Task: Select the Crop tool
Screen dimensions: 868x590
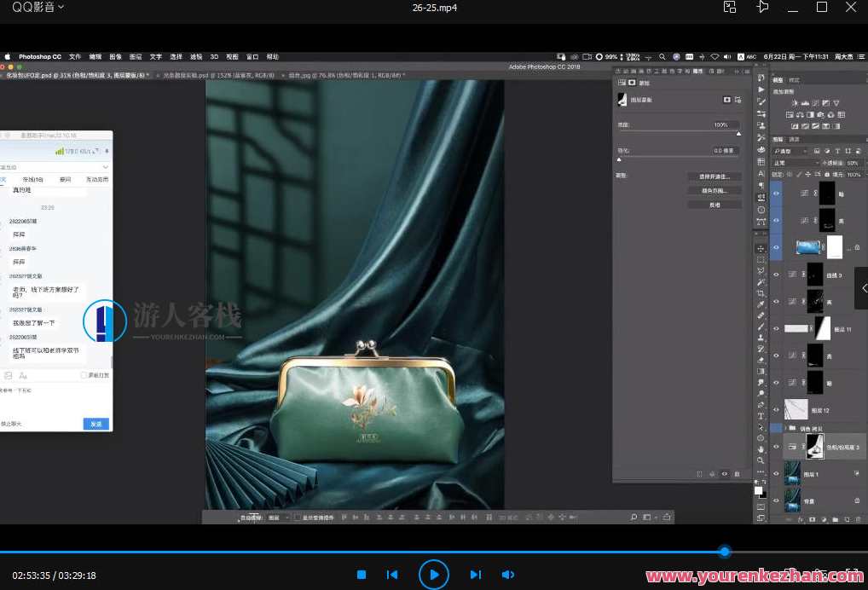Action: point(761,292)
